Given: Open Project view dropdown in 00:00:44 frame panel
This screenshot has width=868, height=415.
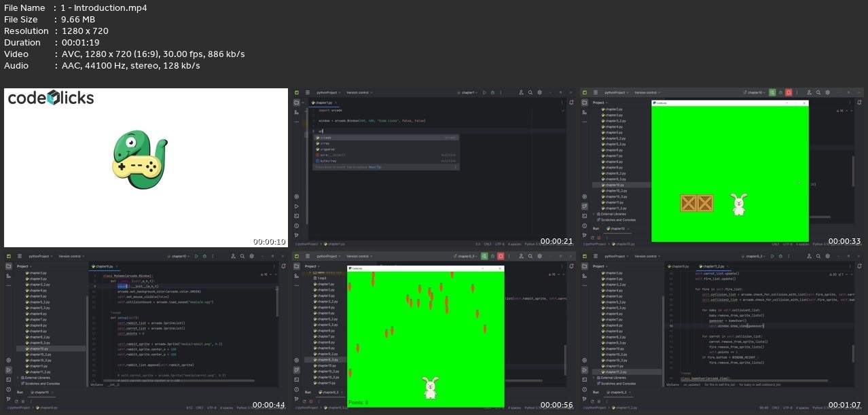Looking at the screenshot, I should (x=24, y=266).
